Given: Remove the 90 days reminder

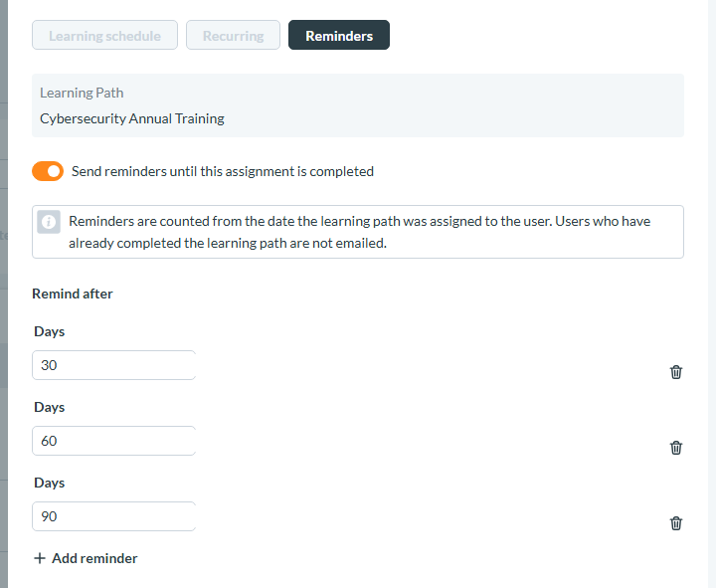Looking at the screenshot, I should click(676, 523).
